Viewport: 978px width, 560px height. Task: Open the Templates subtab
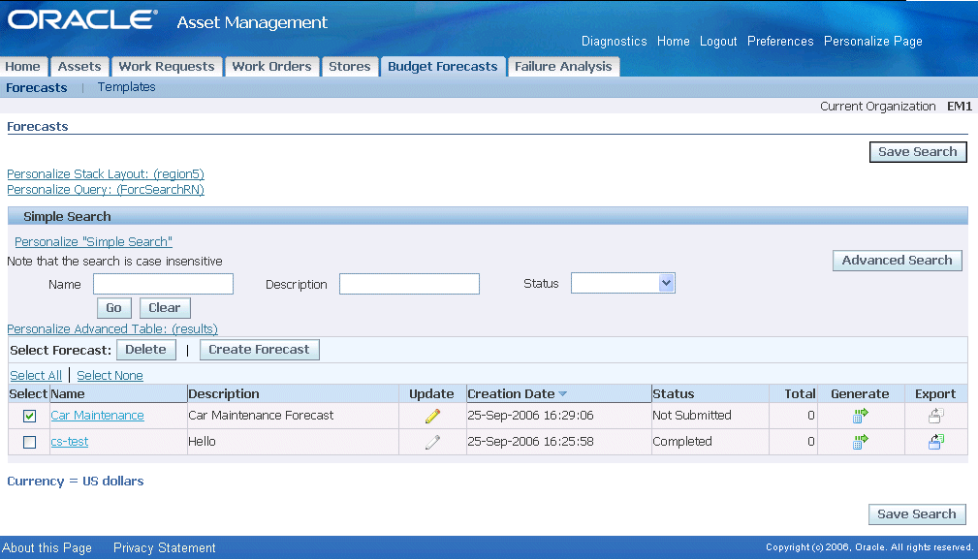click(x=127, y=87)
